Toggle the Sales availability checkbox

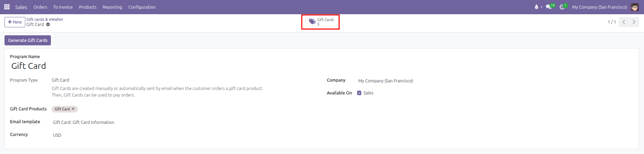(x=359, y=93)
